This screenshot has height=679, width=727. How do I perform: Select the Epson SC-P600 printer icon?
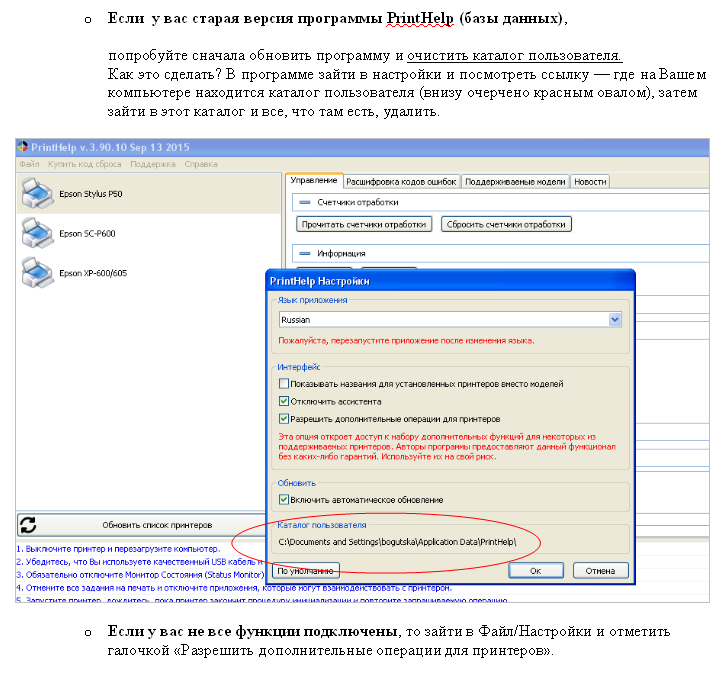(38, 233)
